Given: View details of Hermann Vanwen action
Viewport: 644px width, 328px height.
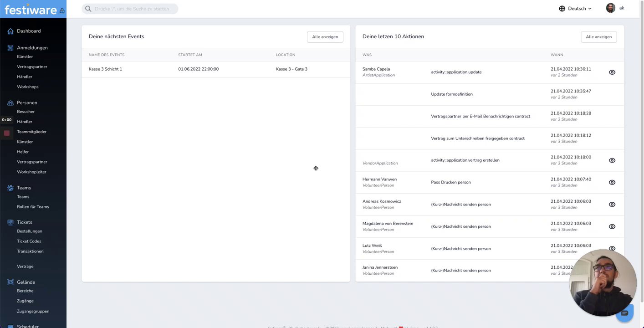Looking at the screenshot, I should point(612,182).
